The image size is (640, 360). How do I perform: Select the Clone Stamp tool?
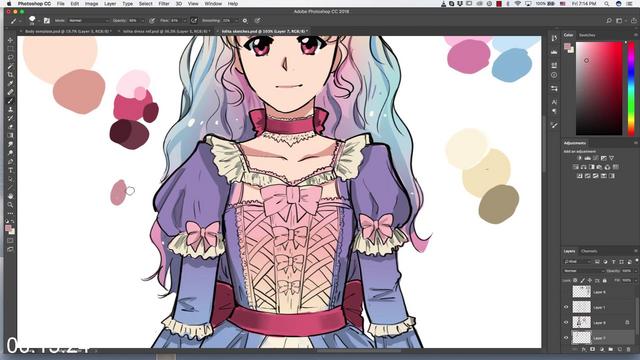coord(10,109)
